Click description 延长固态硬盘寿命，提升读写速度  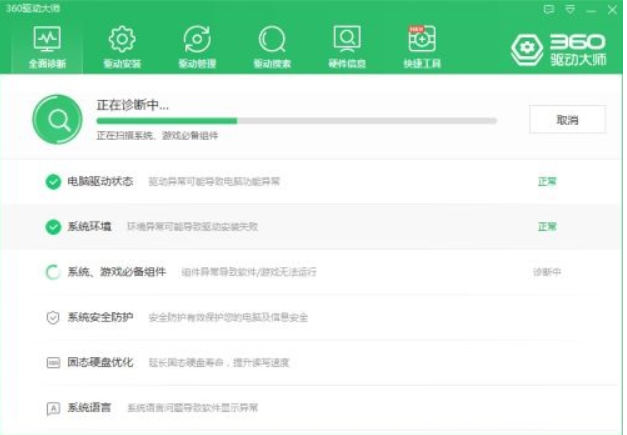[x=219, y=363]
